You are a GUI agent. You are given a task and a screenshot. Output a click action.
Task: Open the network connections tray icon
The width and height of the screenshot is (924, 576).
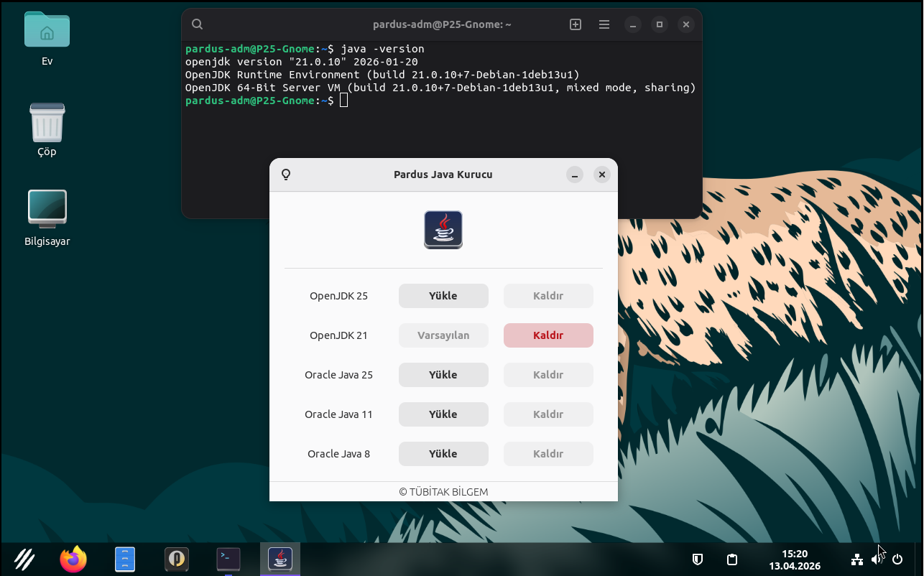coord(856,559)
